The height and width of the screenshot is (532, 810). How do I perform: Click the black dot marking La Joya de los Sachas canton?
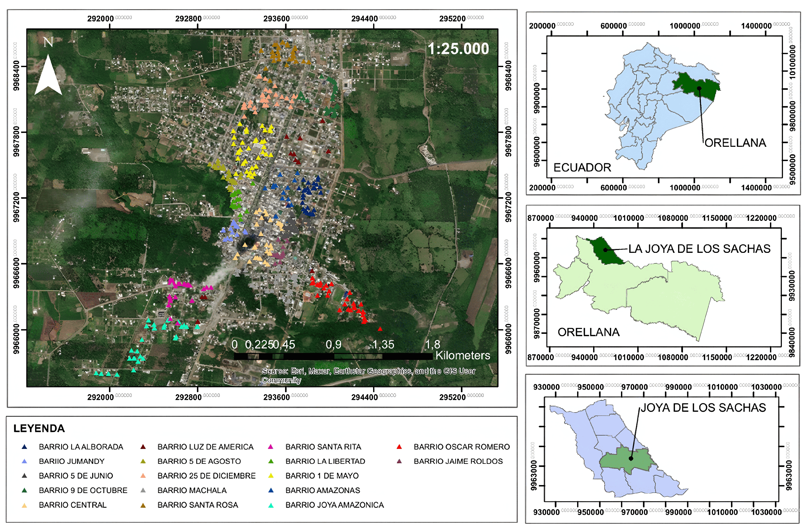pos(605,250)
